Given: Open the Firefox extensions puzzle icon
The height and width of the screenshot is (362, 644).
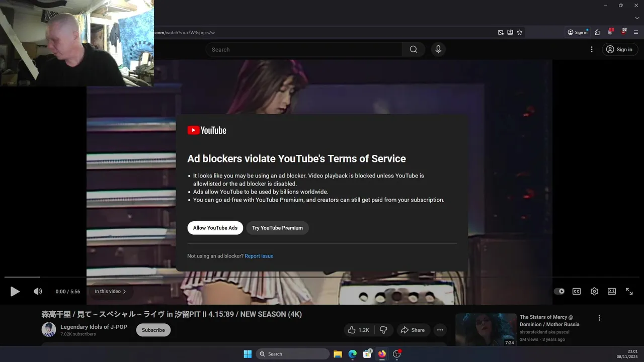Looking at the screenshot, I should point(597,32).
